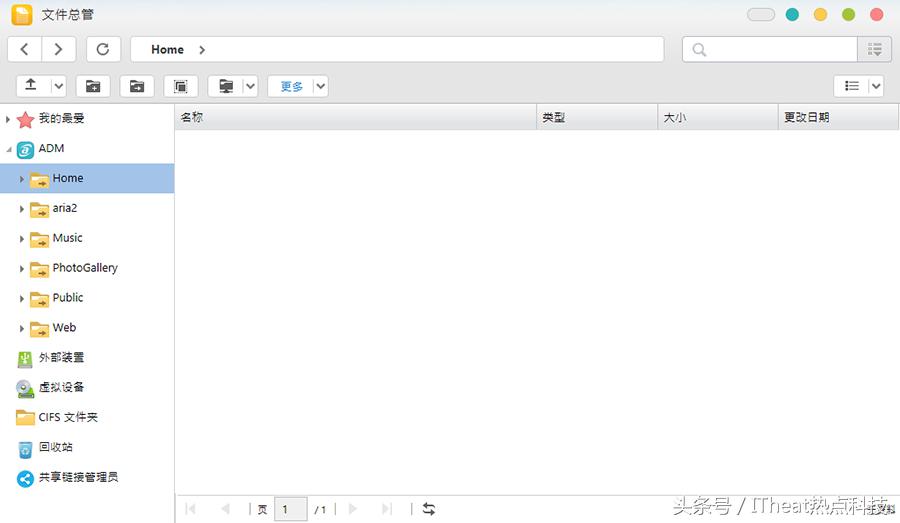Collapse the ADM tree node
Image resolution: width=900 pixels, height=523 pixels.
coord(9,149)
